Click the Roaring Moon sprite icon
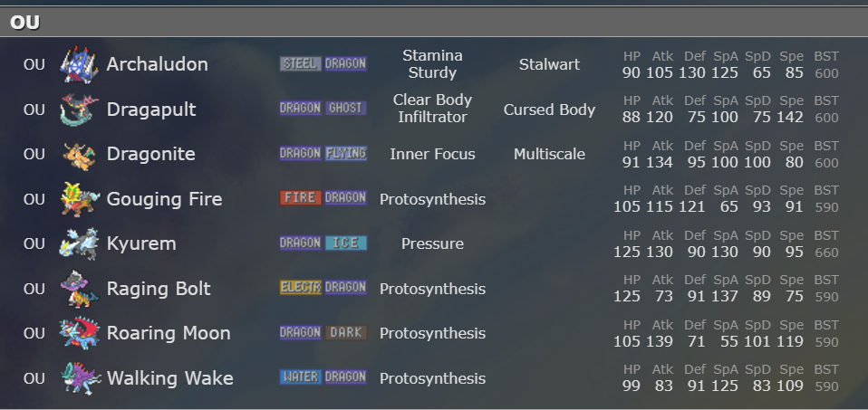This screenshot has height=410, width=868. (x=79, y=333)
